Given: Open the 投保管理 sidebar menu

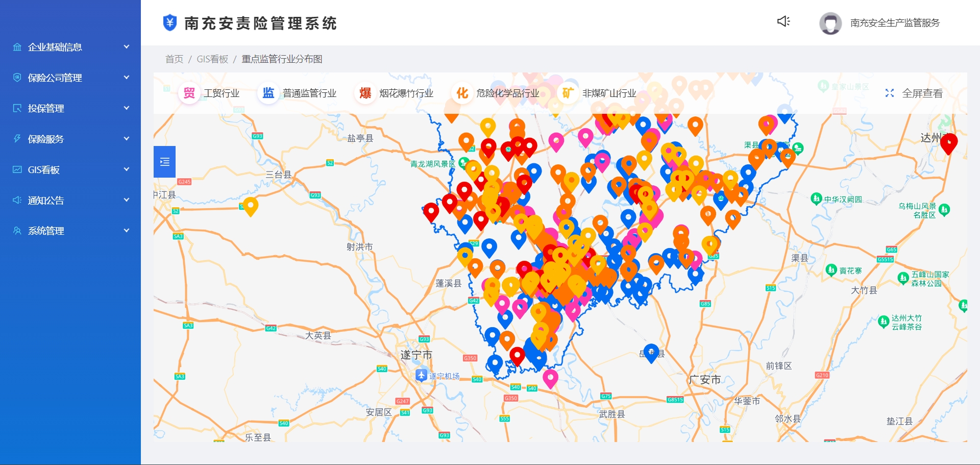Looking at the screenshot, I should [46, 108].
